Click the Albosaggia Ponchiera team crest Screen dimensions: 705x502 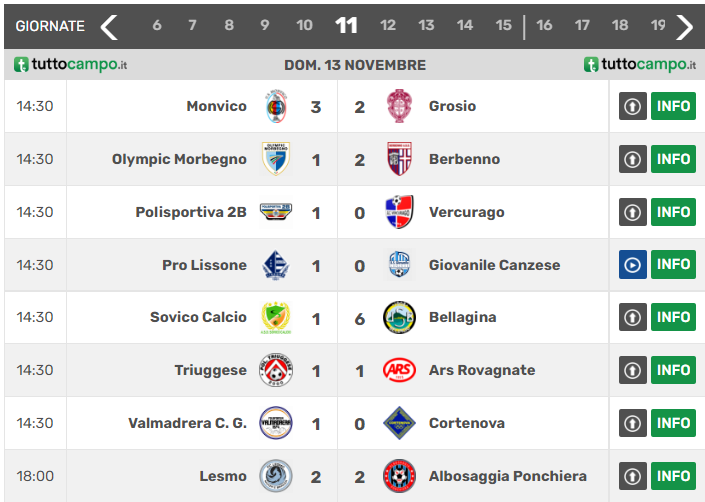(x=399, y=476)
